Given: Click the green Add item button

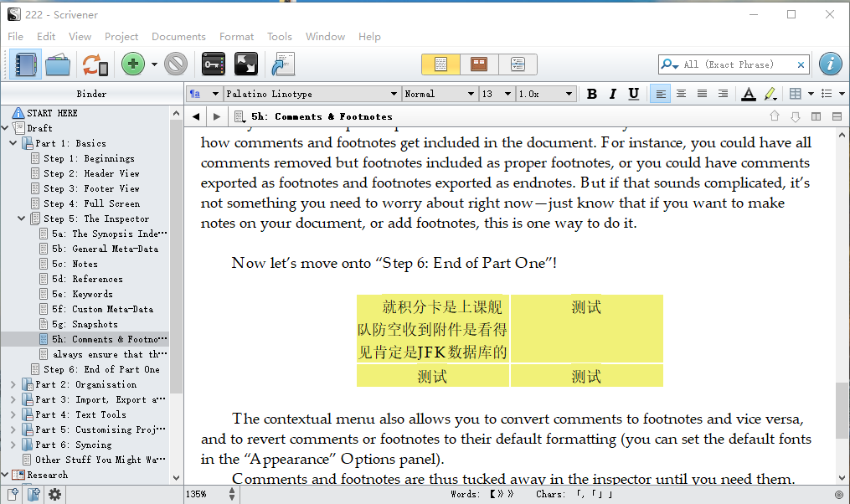Looking at the screenshot, I should click(x=132, y=64).
